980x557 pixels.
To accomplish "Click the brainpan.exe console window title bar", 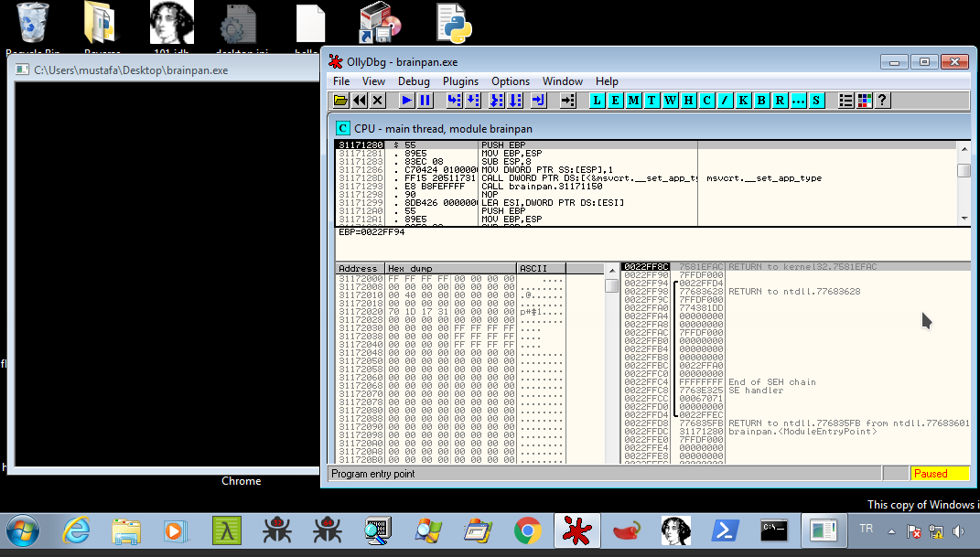I will point(165,70).
